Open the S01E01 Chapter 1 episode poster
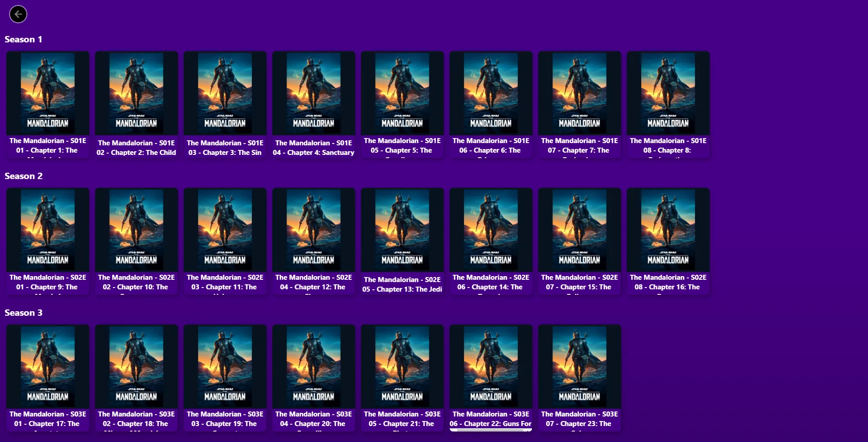 [x=48, y=93]
